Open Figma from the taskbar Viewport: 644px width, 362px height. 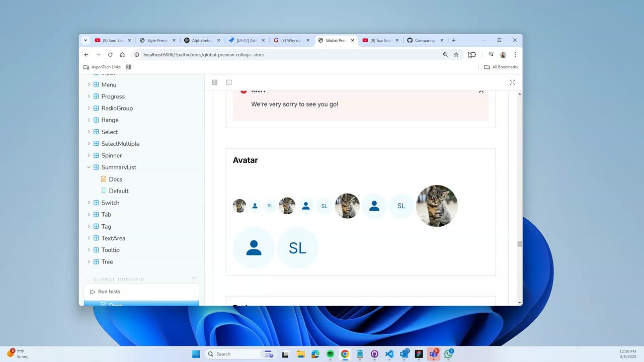(419, 354)
